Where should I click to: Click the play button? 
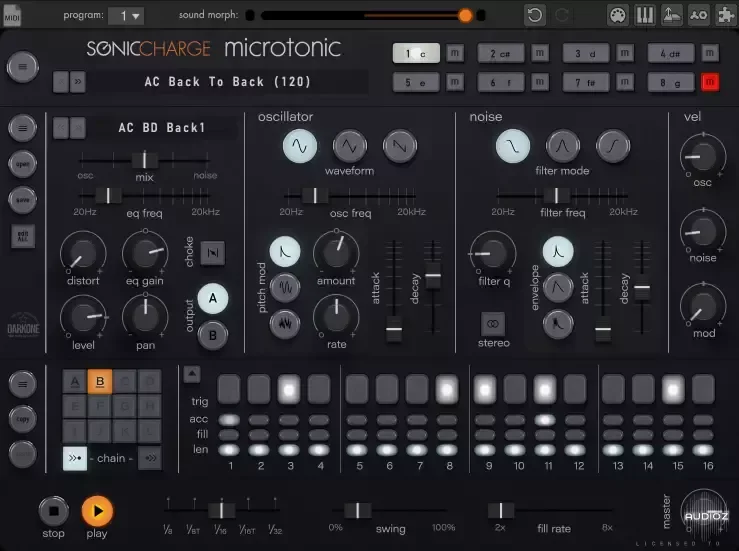[x=97, y=511]
